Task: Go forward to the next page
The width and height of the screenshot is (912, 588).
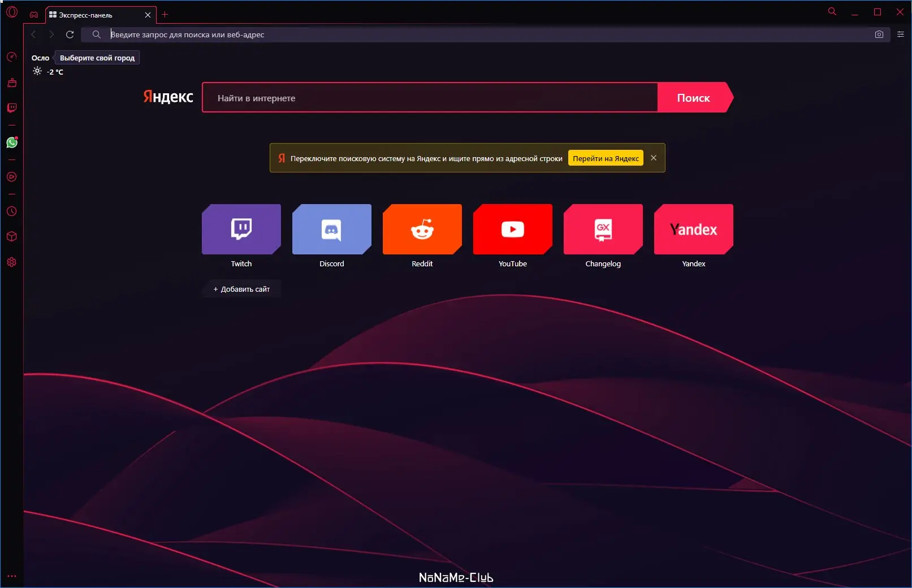Action: click(x=51, y=34)
